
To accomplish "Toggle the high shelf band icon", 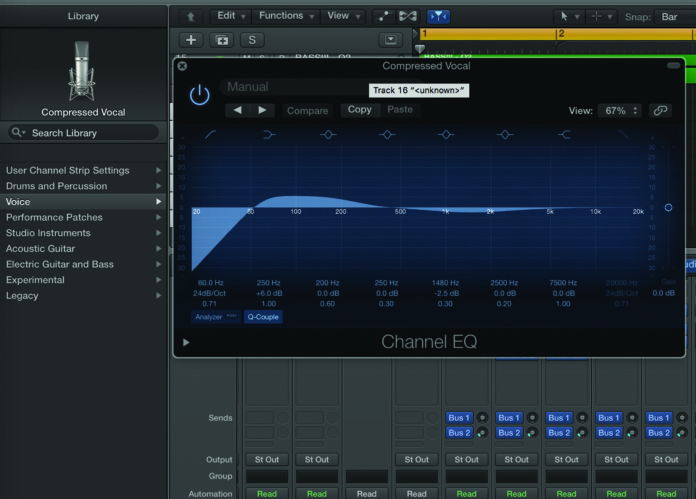I will (564, 135).
